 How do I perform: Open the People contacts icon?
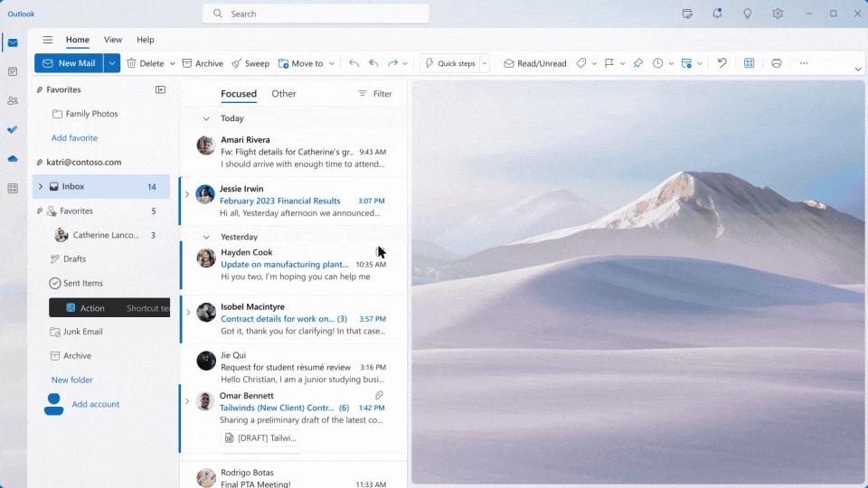pos(13,100)
